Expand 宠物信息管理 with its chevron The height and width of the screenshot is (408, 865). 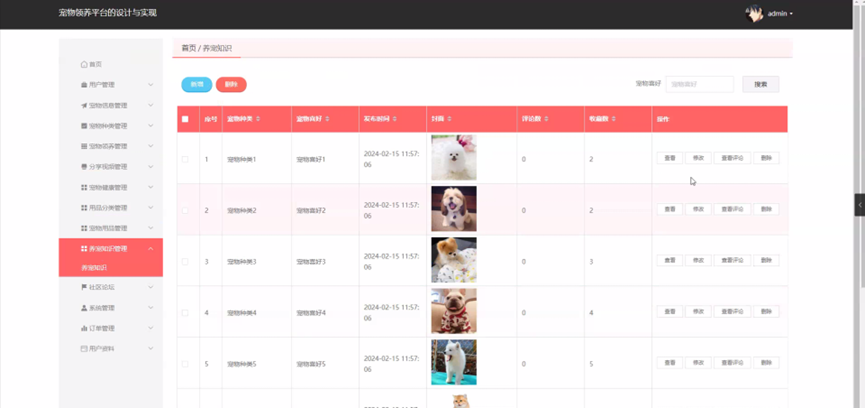coord(151,105)
